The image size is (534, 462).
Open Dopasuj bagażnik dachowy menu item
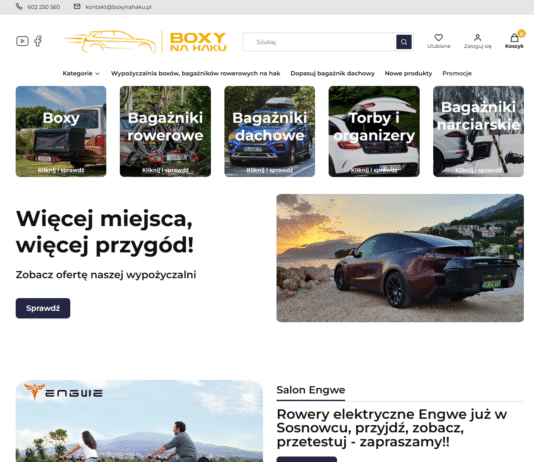(332, 73)
